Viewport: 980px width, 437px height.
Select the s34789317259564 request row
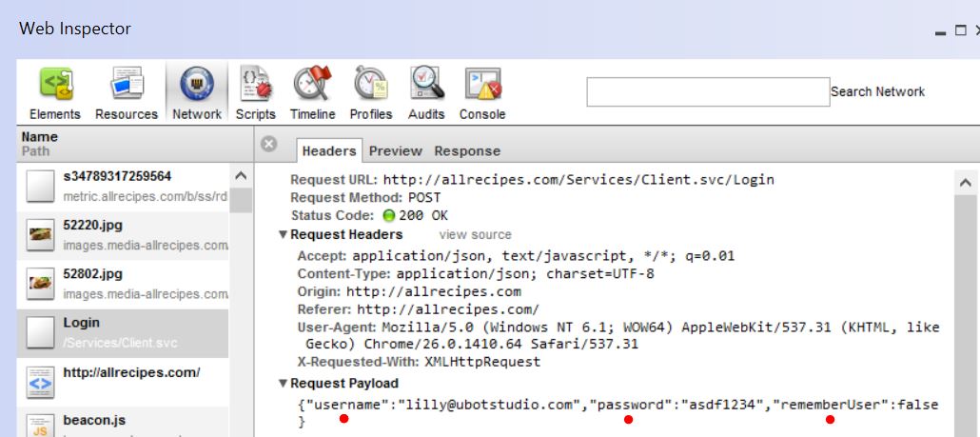tap(123, 187)
